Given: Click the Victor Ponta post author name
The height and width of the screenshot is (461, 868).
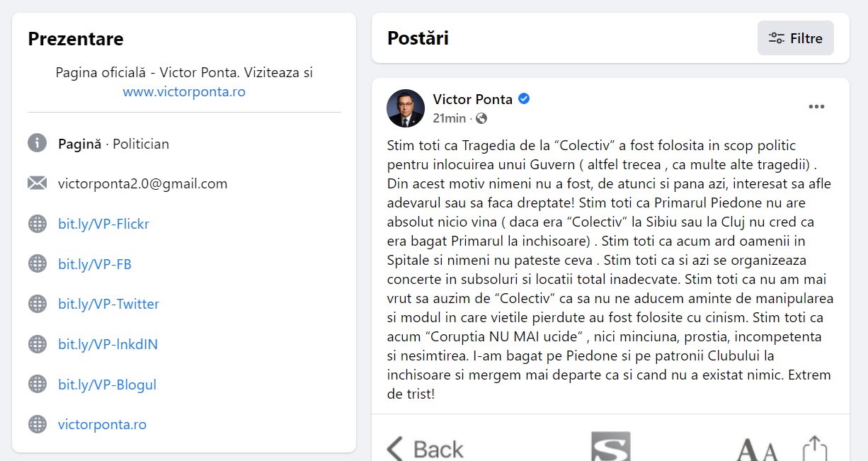Looking at the screenshot, I should pos(473,99).
